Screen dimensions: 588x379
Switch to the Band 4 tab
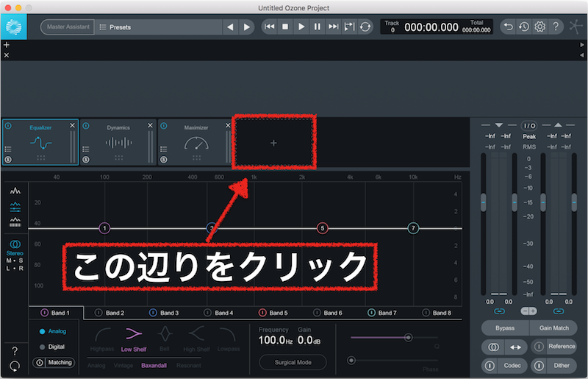[x=218, y=313]
